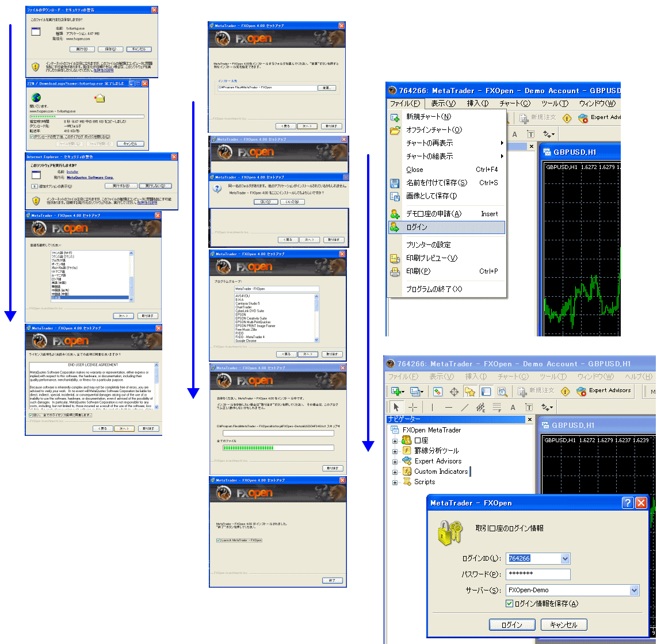
Task: Choose オフラインチャート(O) from the File menu
Action: point(446,130)
